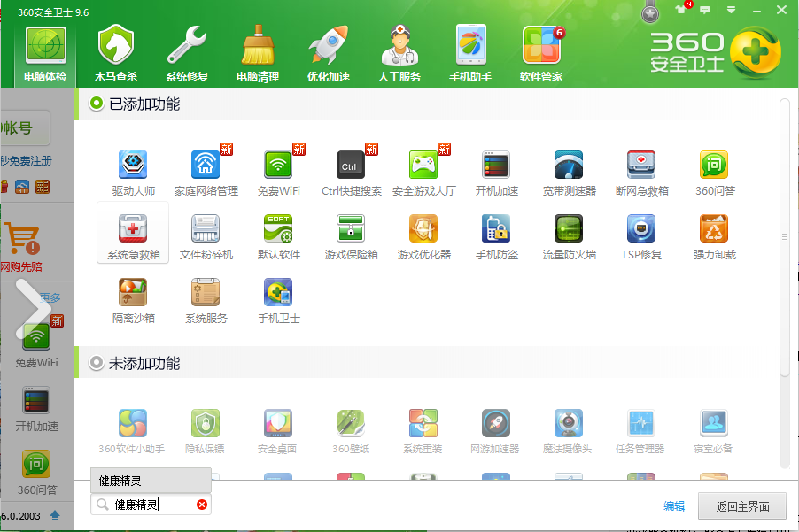This screenshot has height=532, width=799.
Task: Click the vertical scrollbar of function list
Action: 784,236
